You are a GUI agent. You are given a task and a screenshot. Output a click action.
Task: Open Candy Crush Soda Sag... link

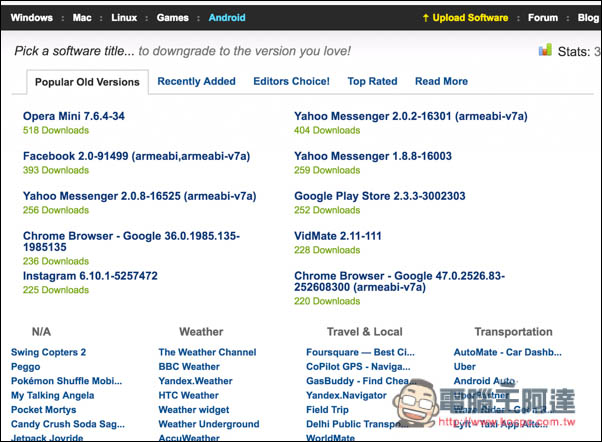[x=68, y=424]
